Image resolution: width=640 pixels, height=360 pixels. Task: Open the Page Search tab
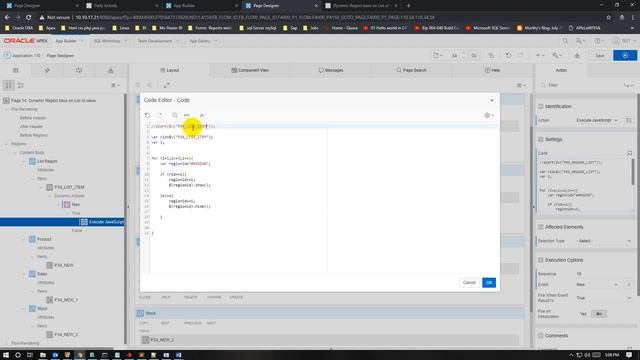(x=411, y=70)
